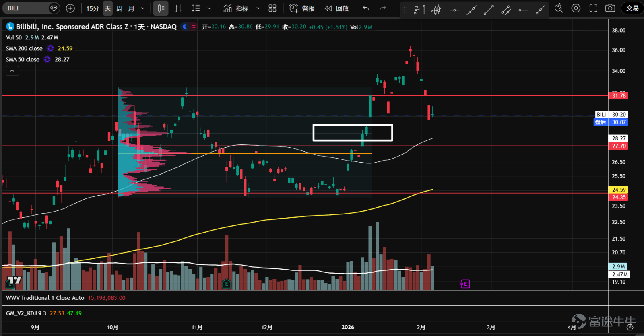Create an alert with 警报
This screenshot has width=644, height=336.
click(302, 8)
